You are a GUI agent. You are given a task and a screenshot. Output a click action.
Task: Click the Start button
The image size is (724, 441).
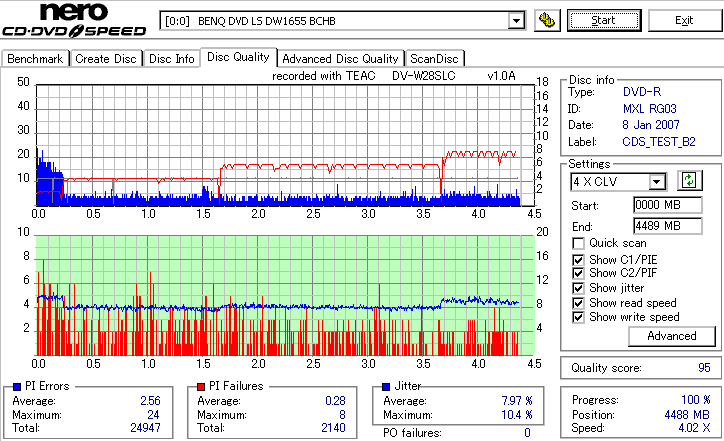(x=604, y=20)
